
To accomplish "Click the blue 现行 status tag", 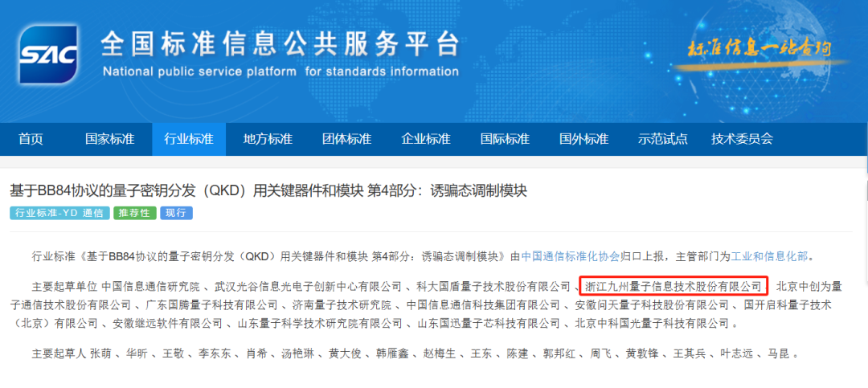I will pyautogui.click(x=176, y=213).
